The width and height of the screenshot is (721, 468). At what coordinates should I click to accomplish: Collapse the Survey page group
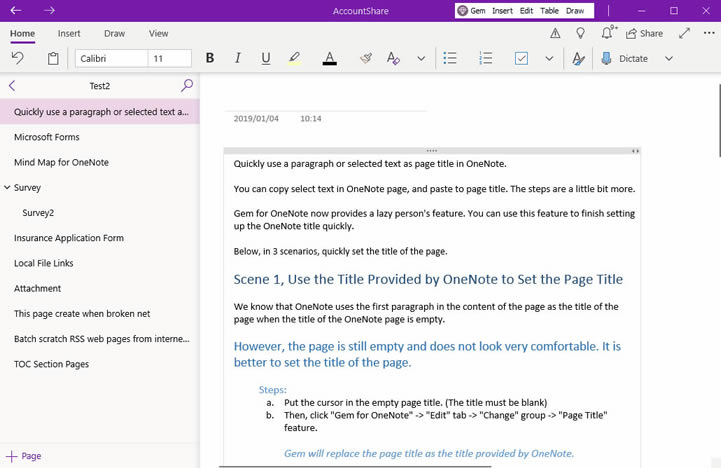coord(7,187)
